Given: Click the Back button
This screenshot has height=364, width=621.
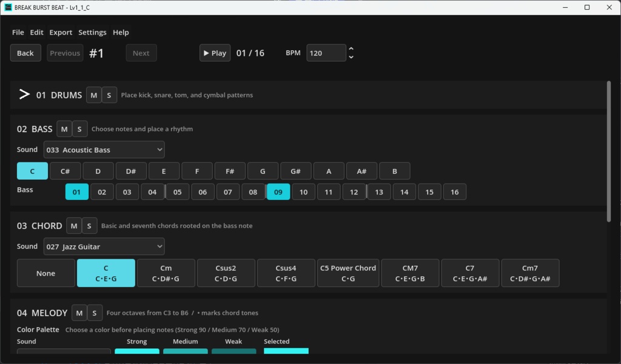Looking at the screenshot, I should tap(25, 53).
